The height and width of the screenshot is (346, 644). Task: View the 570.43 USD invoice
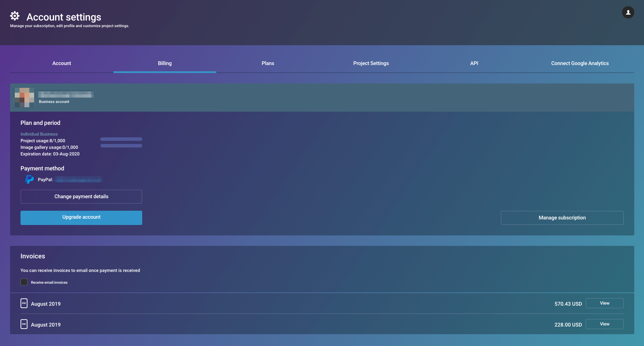pos(604,303)
